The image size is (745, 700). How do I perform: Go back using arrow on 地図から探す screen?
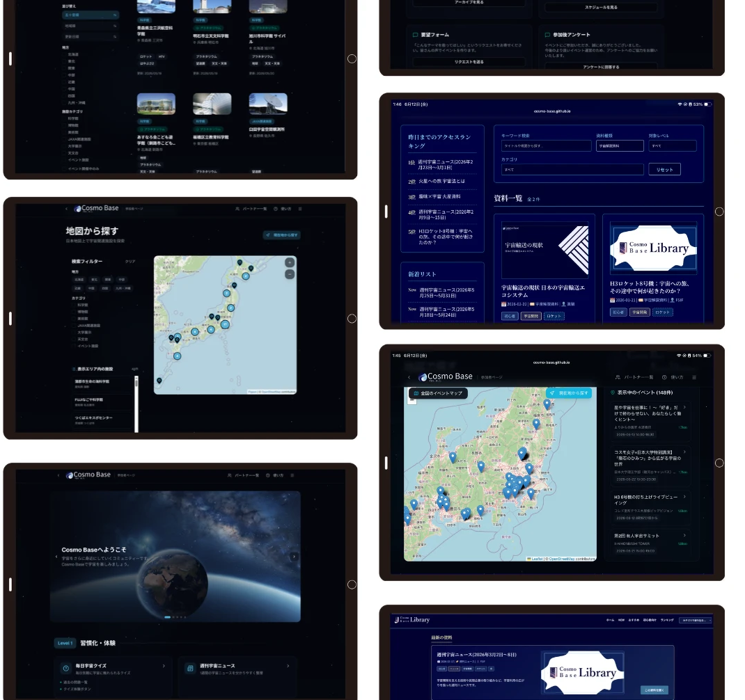[x=67, y=209]
